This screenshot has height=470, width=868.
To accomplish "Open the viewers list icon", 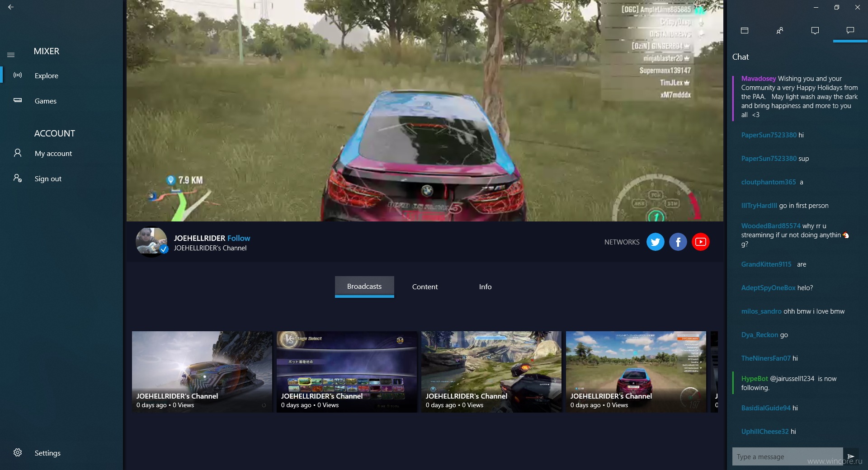I will [780, 30].
